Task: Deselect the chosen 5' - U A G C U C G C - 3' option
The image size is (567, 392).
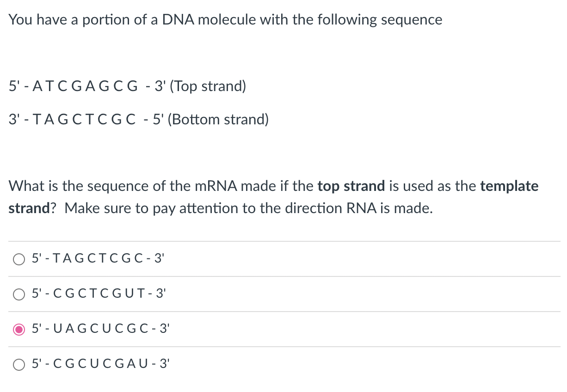Action: (19, 329)
